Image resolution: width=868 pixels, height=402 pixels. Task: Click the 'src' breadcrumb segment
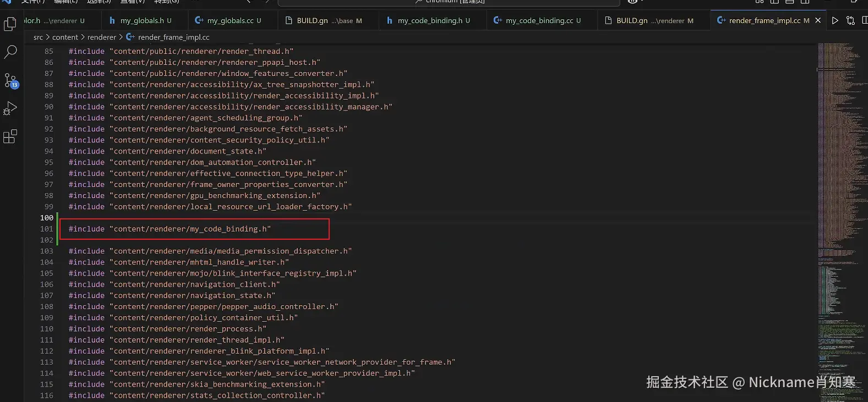tap(38, 37)
